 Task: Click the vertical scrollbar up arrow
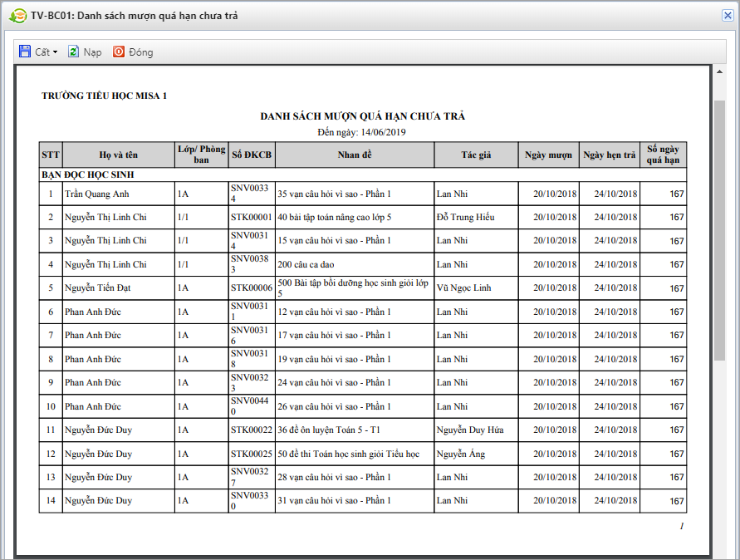[x=720, y=71]
